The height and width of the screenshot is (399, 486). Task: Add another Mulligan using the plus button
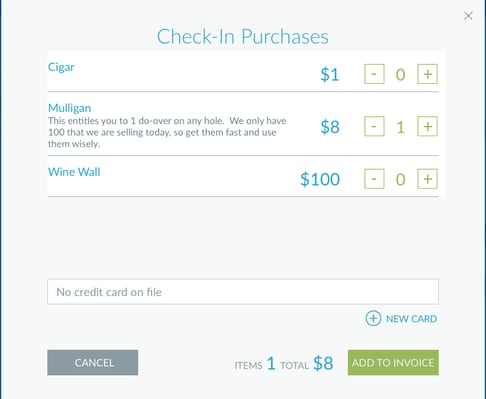(427, 126)
